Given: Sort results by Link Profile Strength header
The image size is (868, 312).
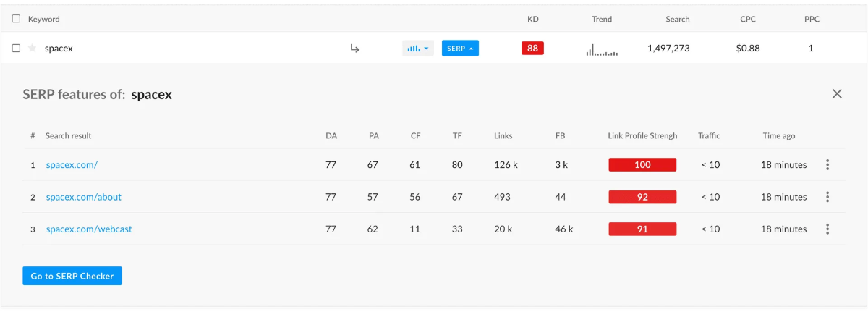Looking at the screenshot, I should [642, 136].
